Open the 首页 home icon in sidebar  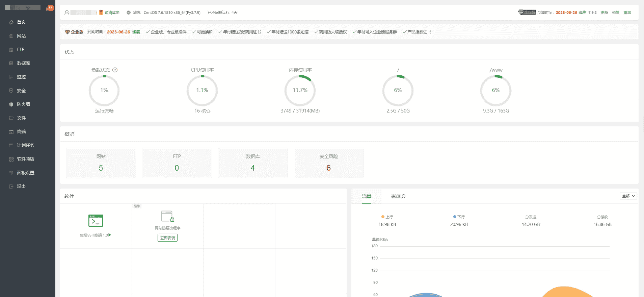[x=11, y=22]
